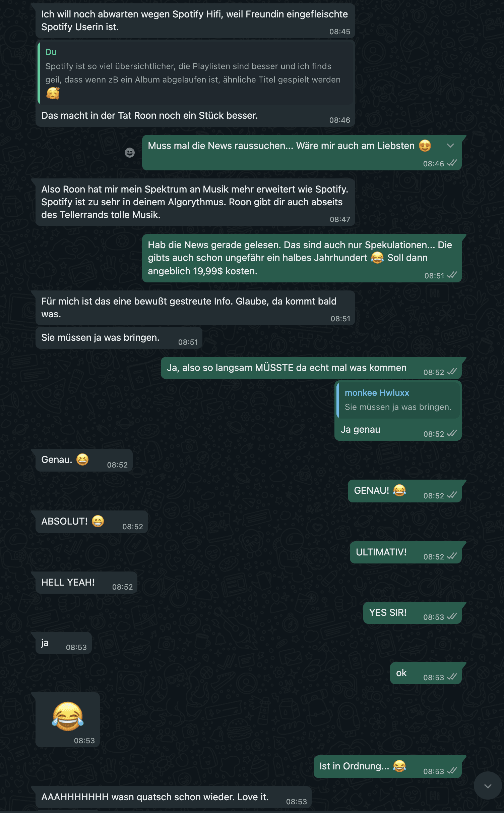The height and width of the screenshot is (813, 504).
Task: Click the hugging face emoji in the quoted message
Action: pyautogui.click(x=53, y=93)
